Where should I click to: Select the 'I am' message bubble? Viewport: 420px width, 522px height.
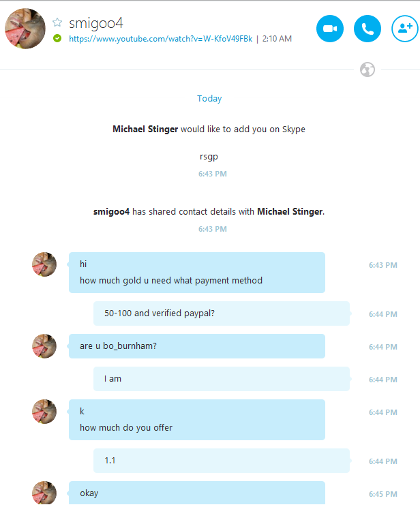(222, 379)
